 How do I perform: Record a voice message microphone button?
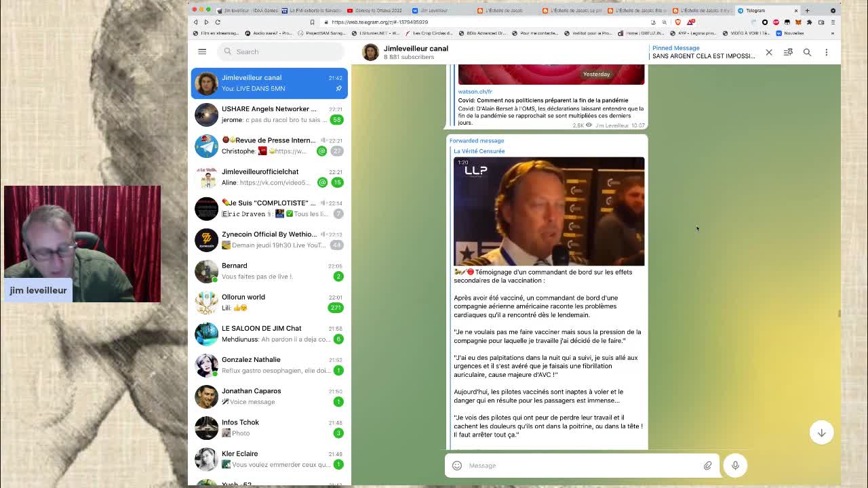(x=735, y=466)
